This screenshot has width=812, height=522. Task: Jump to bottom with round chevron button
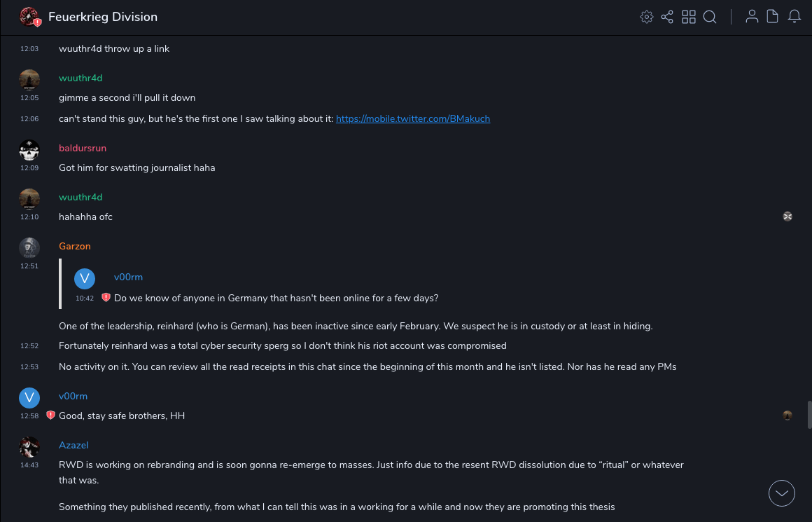point(781,493)
